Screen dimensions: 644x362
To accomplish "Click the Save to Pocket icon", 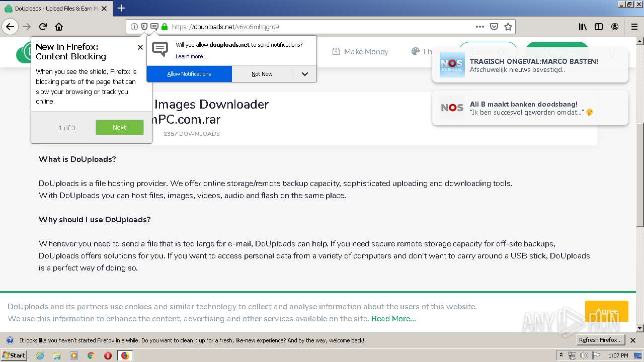I will (495, 27).
